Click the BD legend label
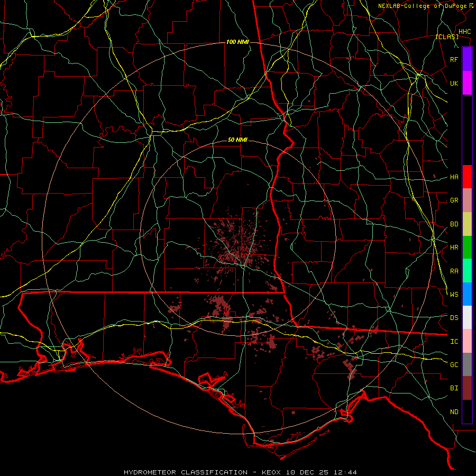Viewport: 476px width, 476px height. click(454, 224)
